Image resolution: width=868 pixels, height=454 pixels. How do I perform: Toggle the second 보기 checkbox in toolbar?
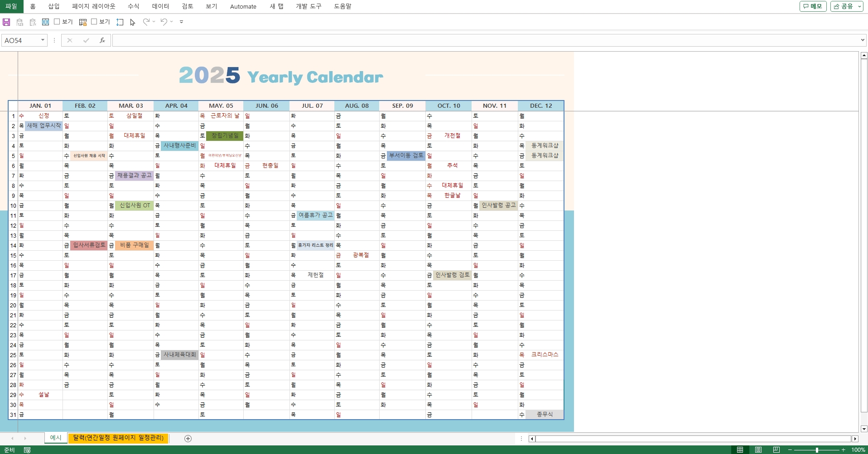pos(94,21)
